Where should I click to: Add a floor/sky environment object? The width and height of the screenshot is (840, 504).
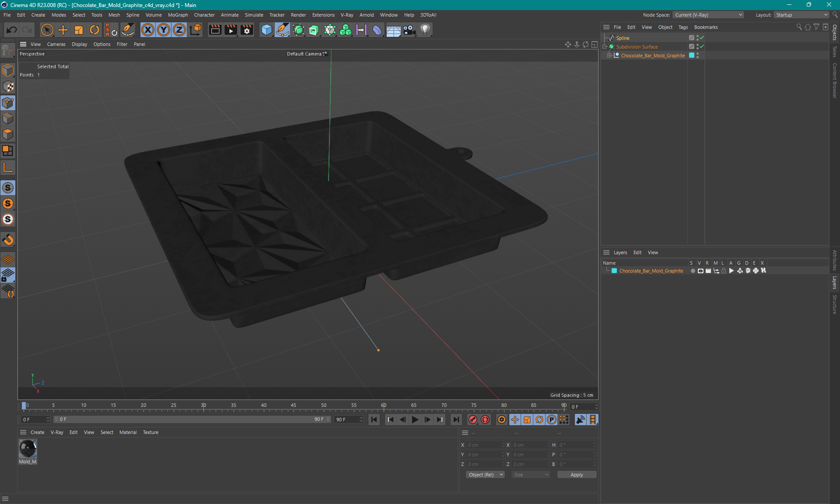tap(393, 30)
